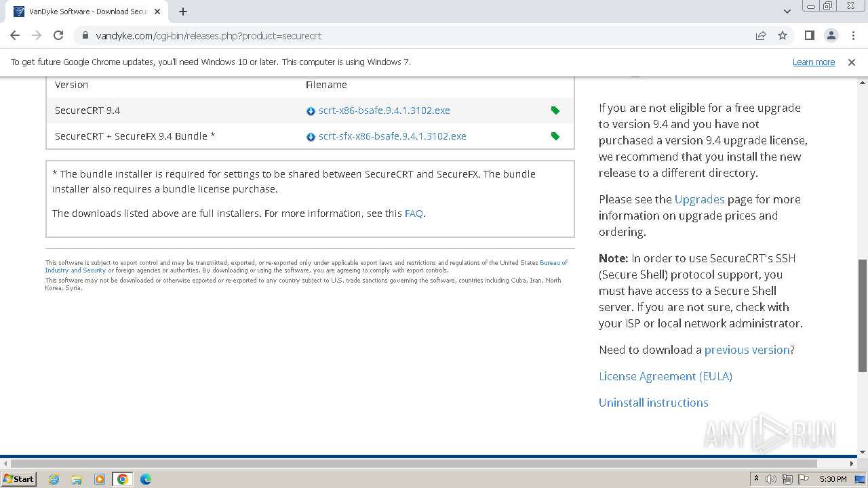Click the Show desktop button
Viewport: 868px width, 488px height.
tap(861, 479)
